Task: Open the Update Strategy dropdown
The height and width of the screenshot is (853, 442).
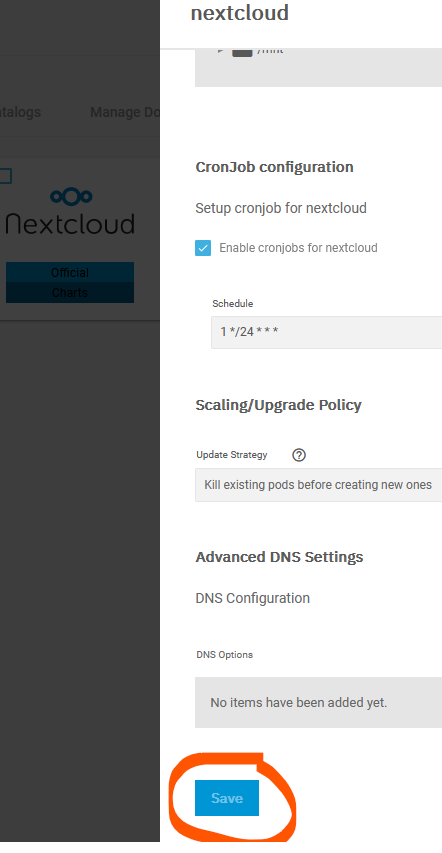Action: [x=318, y=485]
